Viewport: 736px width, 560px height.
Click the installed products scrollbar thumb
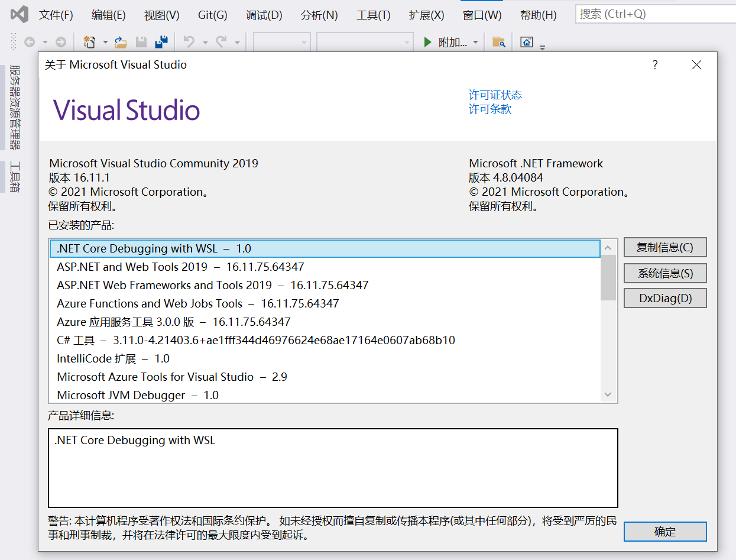(609, 277)
